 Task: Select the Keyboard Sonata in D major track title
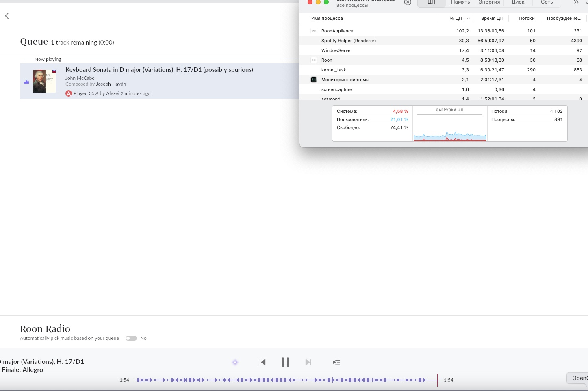pyautogui.click(x=159, y=70)
